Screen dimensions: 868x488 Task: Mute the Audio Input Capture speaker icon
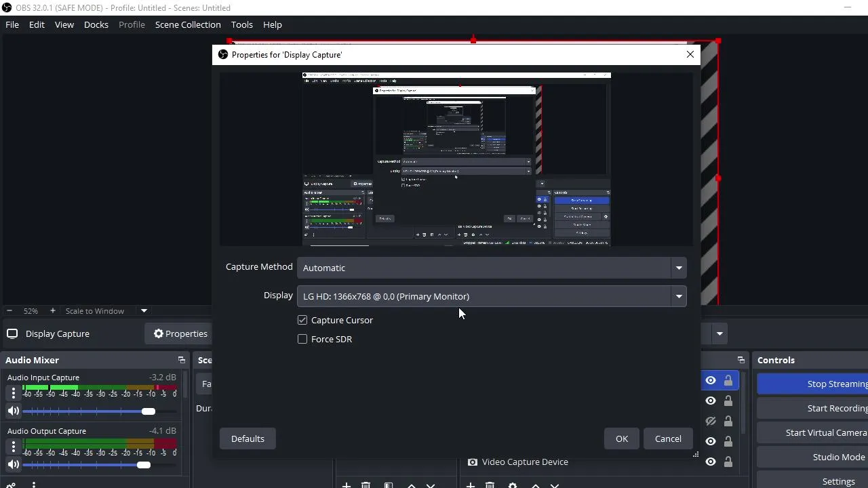pyautogui.click(x=13, y=411)
